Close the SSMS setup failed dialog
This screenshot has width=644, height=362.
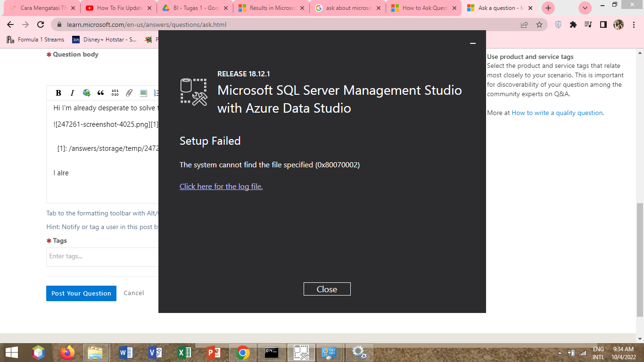click(327, 289)
